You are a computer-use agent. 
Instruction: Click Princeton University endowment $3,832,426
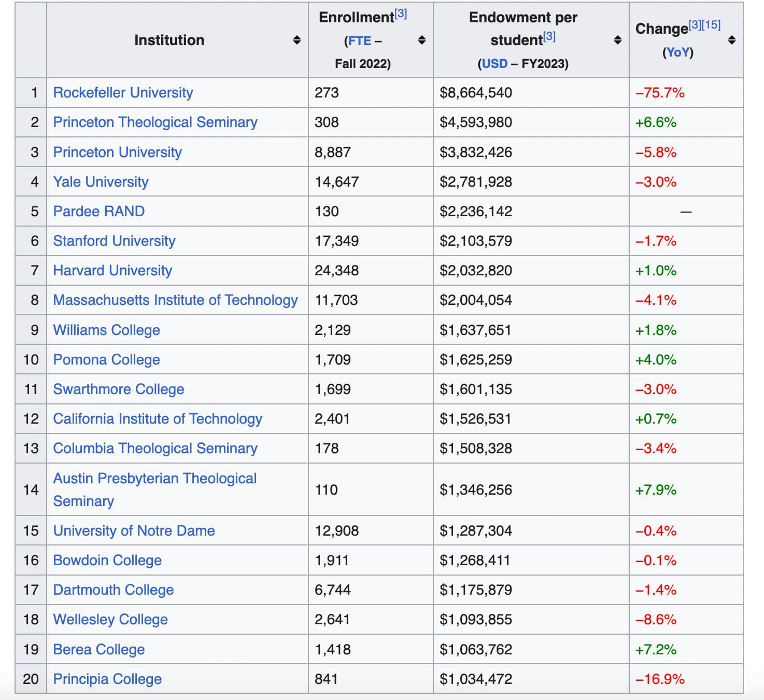476,152
